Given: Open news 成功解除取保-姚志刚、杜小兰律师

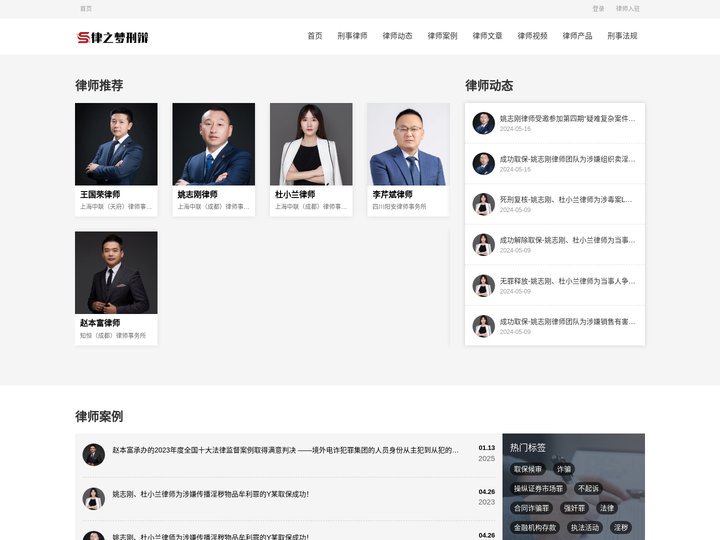Looking at the screenshot, I should 567,240.
